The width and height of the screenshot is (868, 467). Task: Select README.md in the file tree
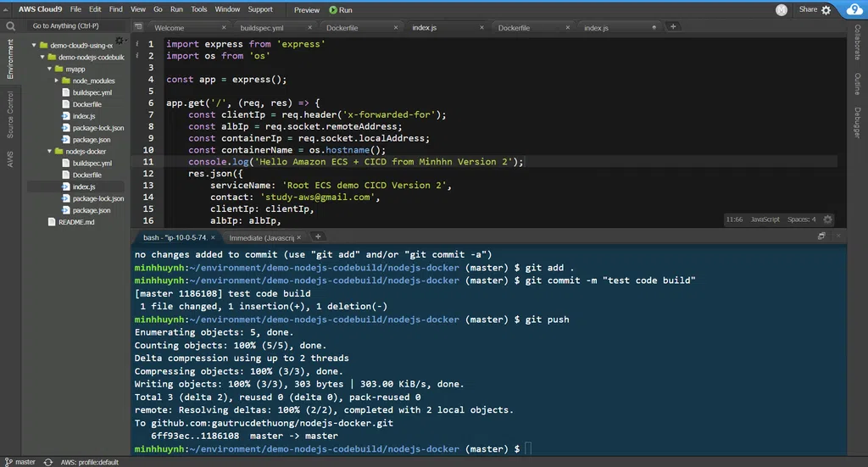point(76,222)
